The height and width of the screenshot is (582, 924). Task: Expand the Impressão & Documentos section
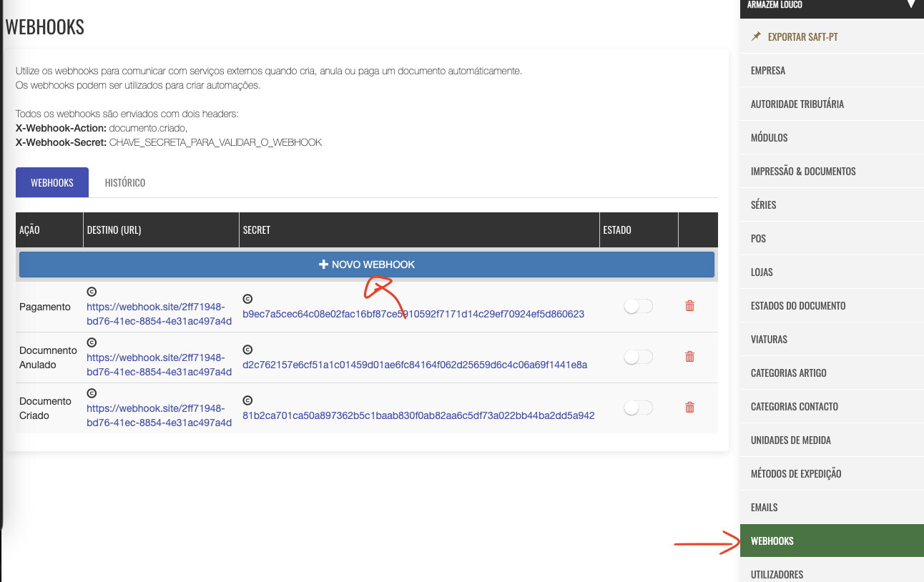click(803, 171)
